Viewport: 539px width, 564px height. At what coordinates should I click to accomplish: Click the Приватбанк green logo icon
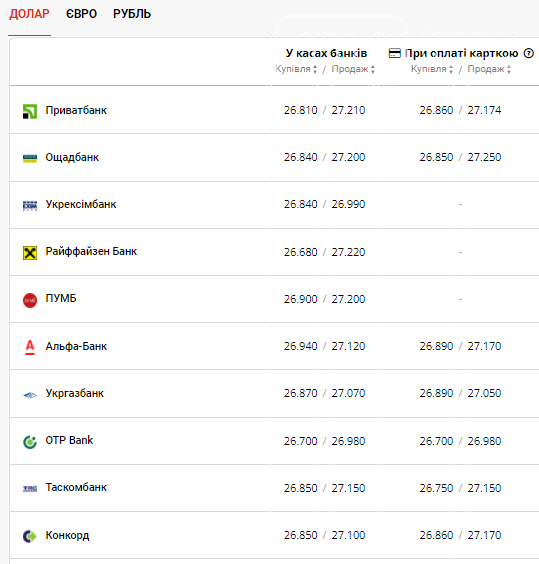click(x=30, y=111)
